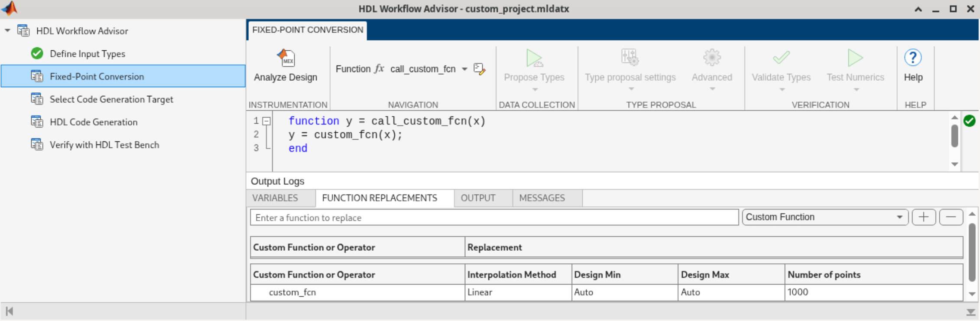Click the replacements panel scrollbar thumb
The image size is (980, 321).
point(972,252)
